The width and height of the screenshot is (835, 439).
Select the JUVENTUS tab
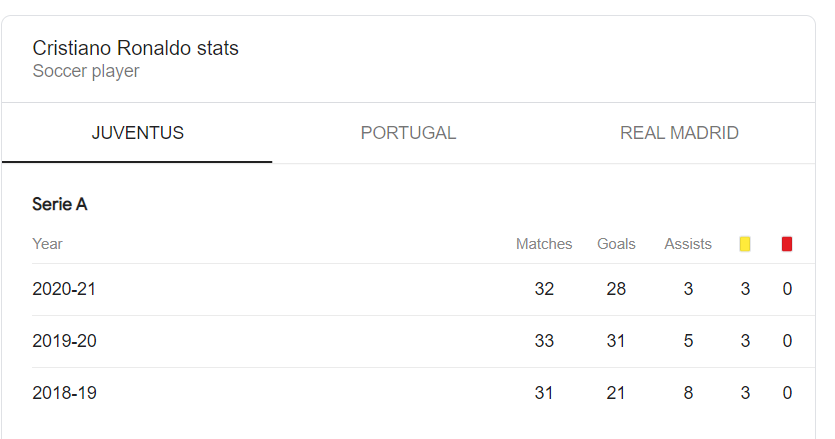pos(137,133)
